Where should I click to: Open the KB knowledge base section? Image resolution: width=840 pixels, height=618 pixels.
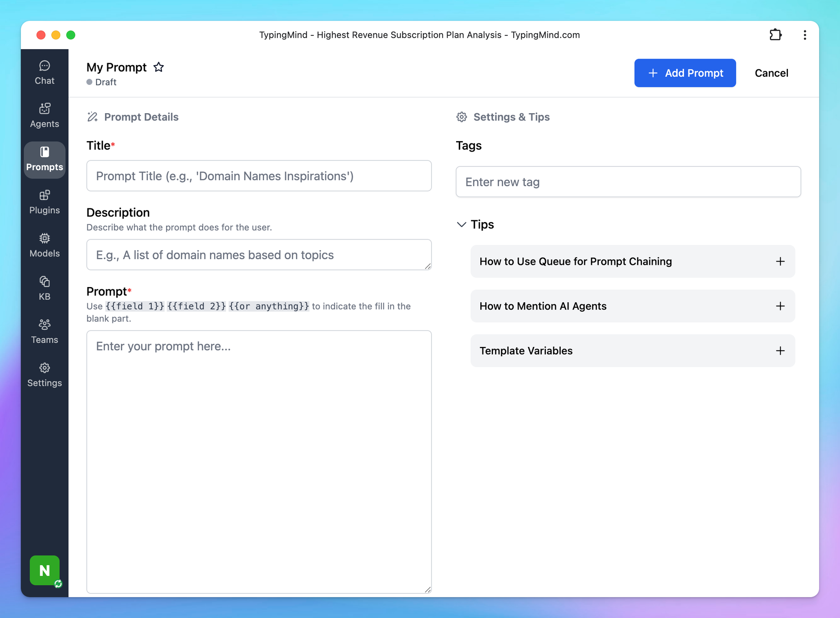[44, 288]
